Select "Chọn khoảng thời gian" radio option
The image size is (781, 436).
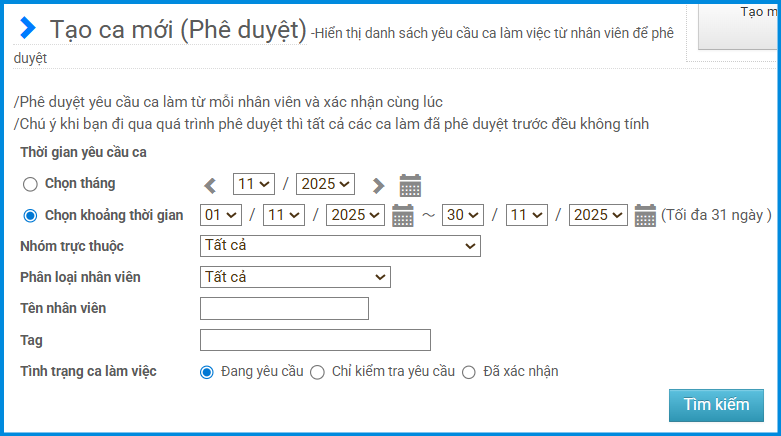30,215
